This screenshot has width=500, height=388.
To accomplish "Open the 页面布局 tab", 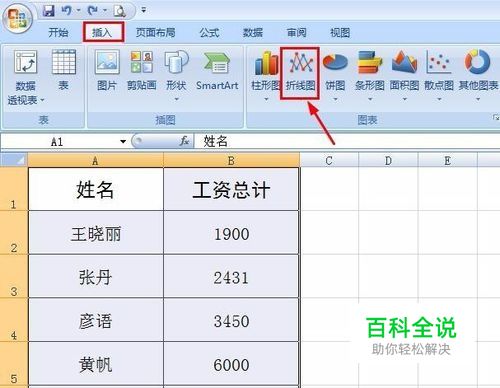I will [x=156, y=32].
